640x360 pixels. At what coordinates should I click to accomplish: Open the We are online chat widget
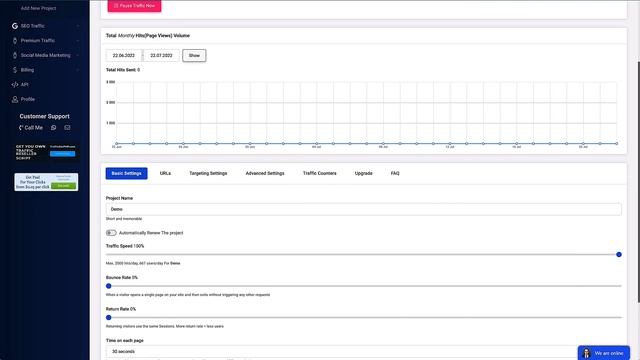tap(604, 353)
